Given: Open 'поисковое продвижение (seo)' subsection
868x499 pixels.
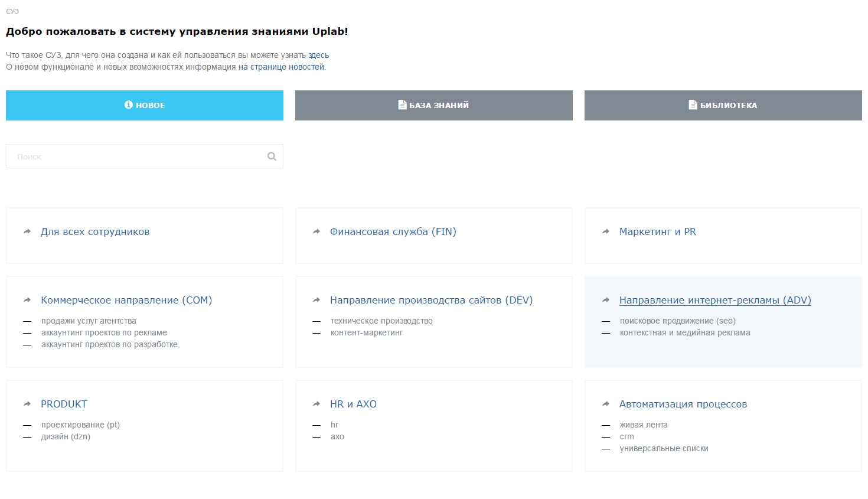Looking at the screenshot, I should tap(678, 321).
